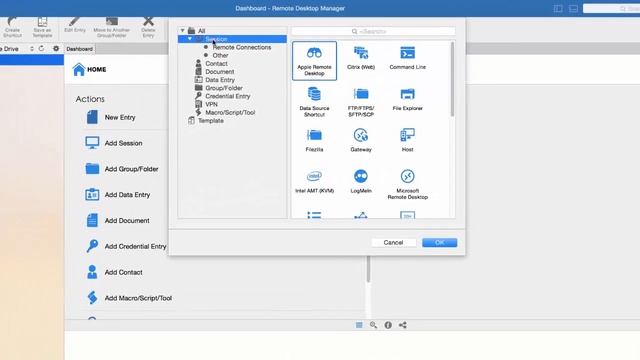Select Group/Folder in the type tree
This screenshot has width=640, height=360.
tap(224, 88)
